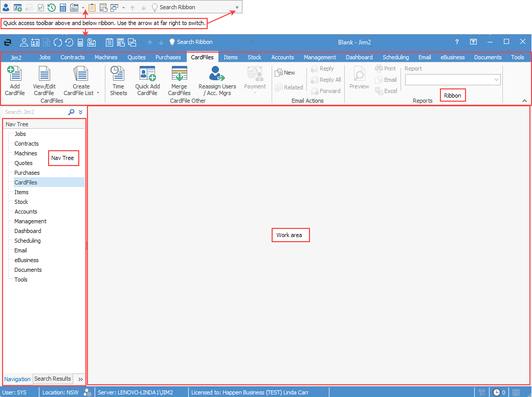Screen dimensions: 532x397
Task: Select the Merge CardFiles ribbon icon
Action: click(179, 74)
